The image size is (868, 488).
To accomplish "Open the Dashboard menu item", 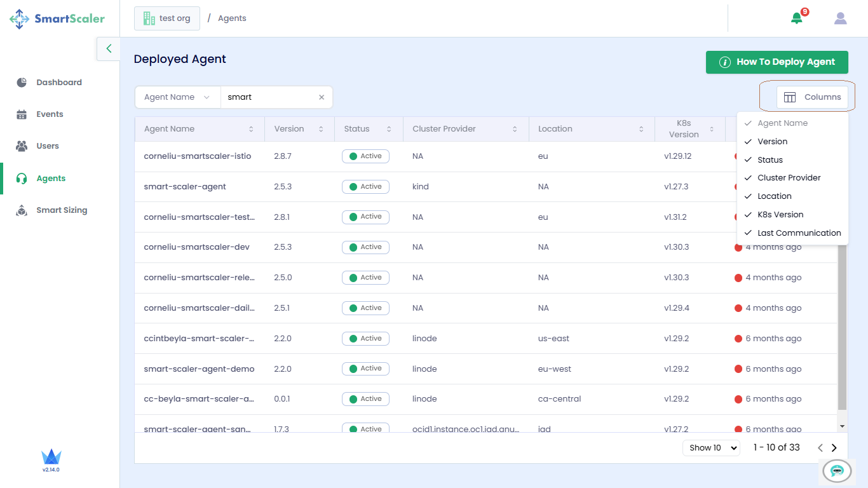I will click(60, 83).
